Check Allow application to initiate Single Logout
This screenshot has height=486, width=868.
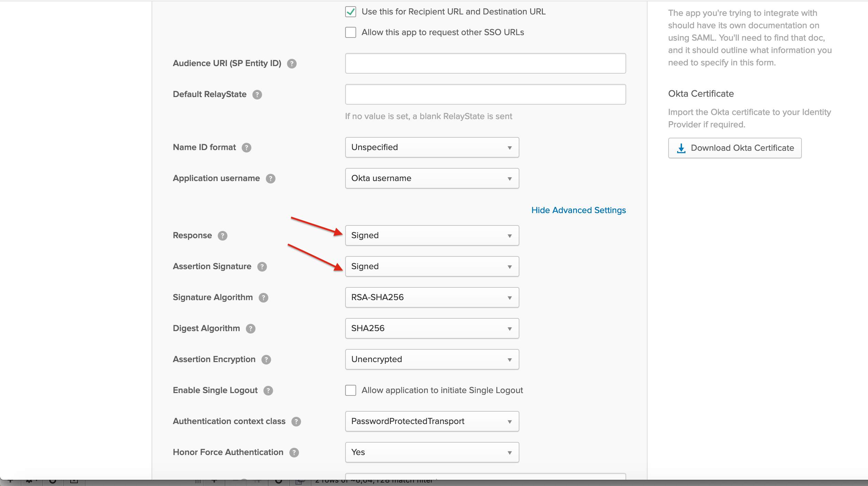351,390
